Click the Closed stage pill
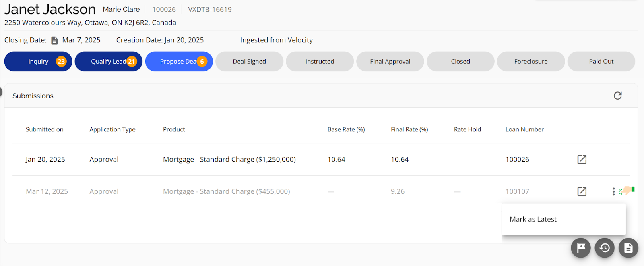The height and width of the screenshot is (266, 644). [460, 61]
